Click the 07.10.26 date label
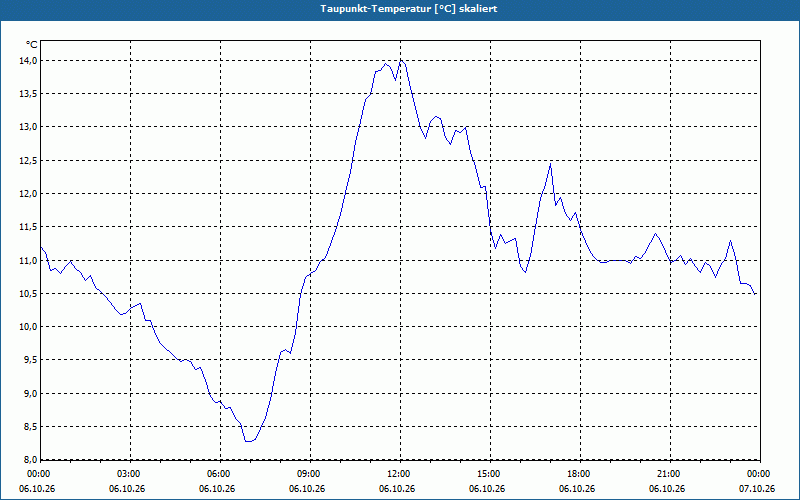Viewport: 800px width, 500px height. [757, 489]
